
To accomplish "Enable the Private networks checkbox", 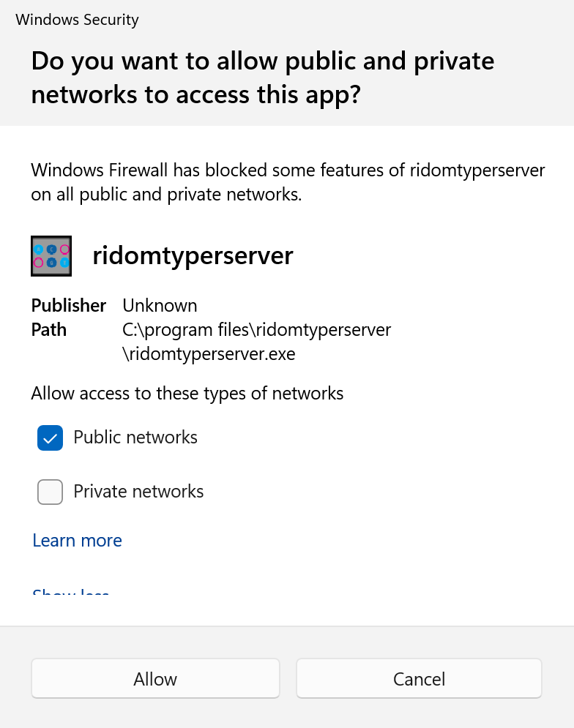I will coord(50,492).
